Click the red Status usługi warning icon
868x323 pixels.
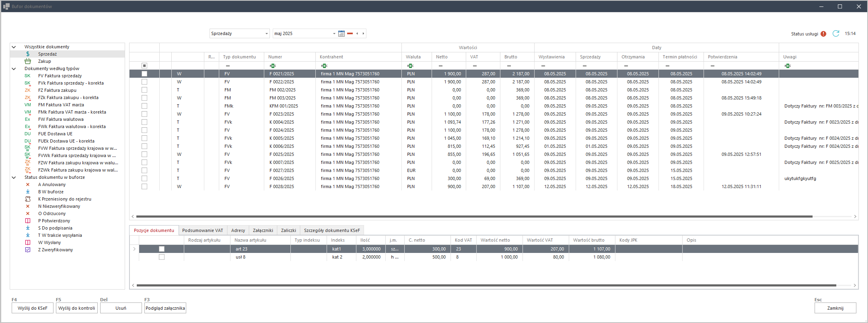823,34
